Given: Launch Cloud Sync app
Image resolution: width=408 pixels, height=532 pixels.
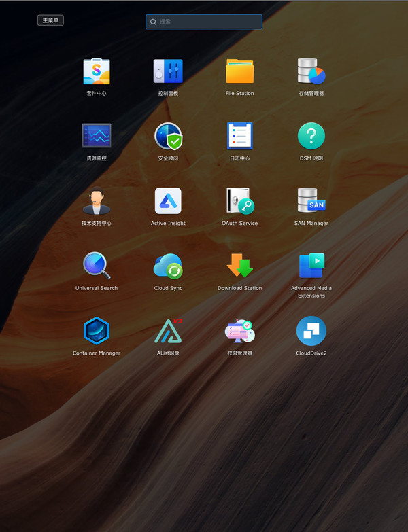Looking at the screenshot, I should 168,266.
